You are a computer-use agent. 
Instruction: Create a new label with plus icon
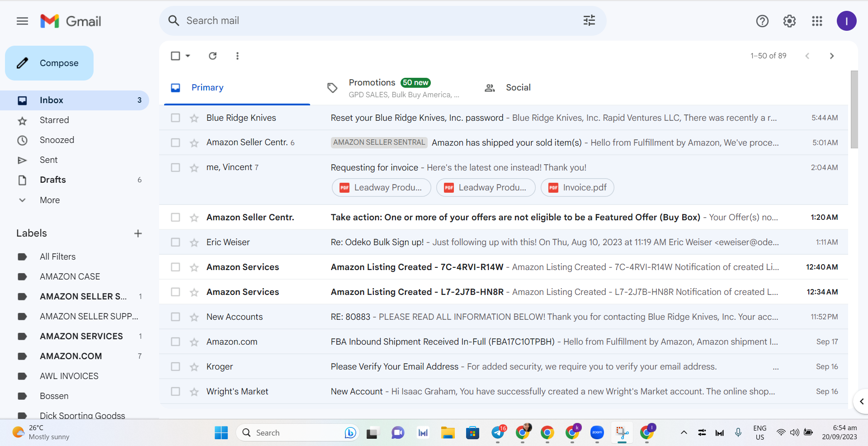click(x=138, y=233)
